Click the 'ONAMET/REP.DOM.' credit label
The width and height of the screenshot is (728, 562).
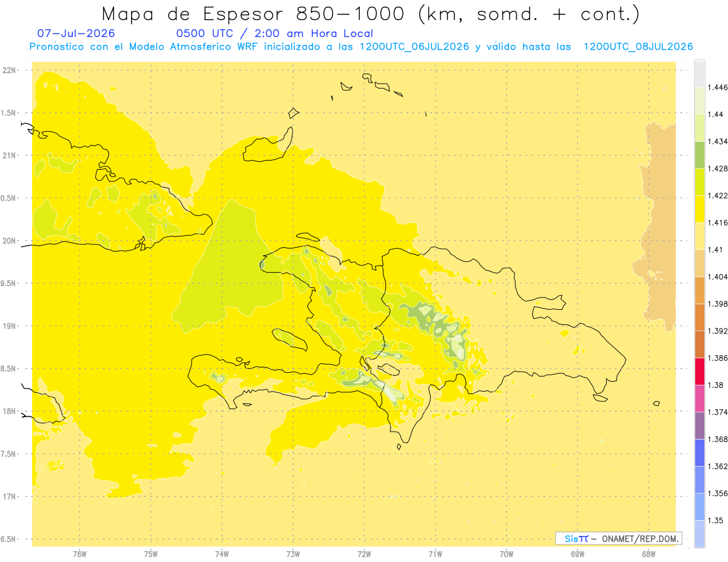(x=641, y=538)
